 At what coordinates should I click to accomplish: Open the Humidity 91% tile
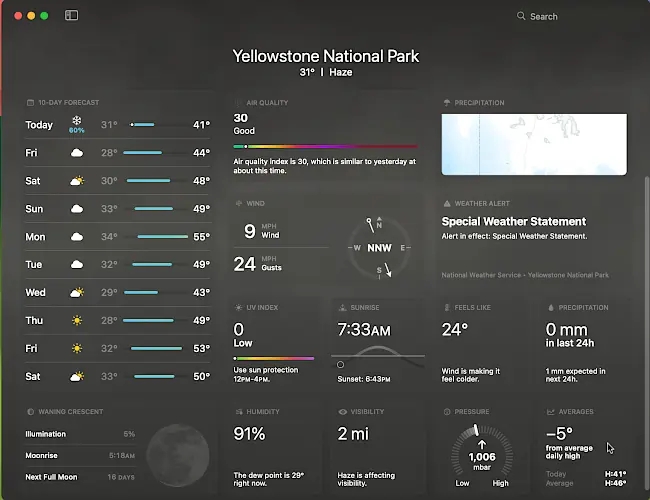tap(275, 446)
